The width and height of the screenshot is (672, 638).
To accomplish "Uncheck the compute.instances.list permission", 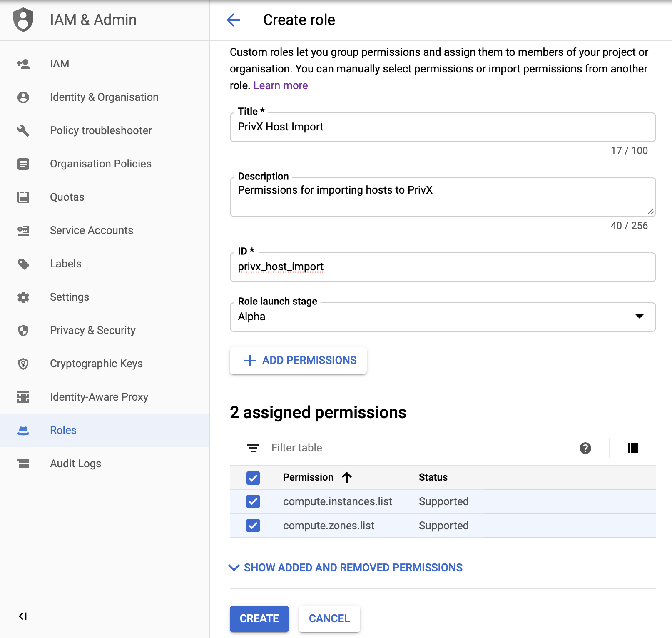I will coord(253,501).
